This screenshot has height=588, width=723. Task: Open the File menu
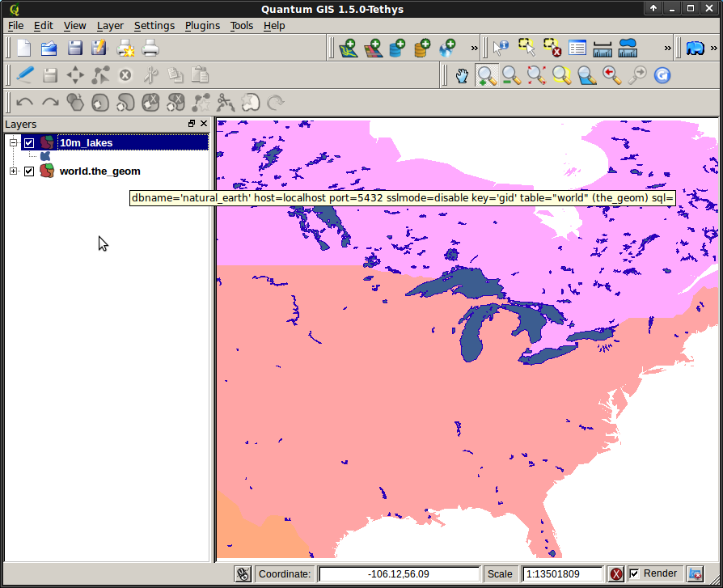15,26
